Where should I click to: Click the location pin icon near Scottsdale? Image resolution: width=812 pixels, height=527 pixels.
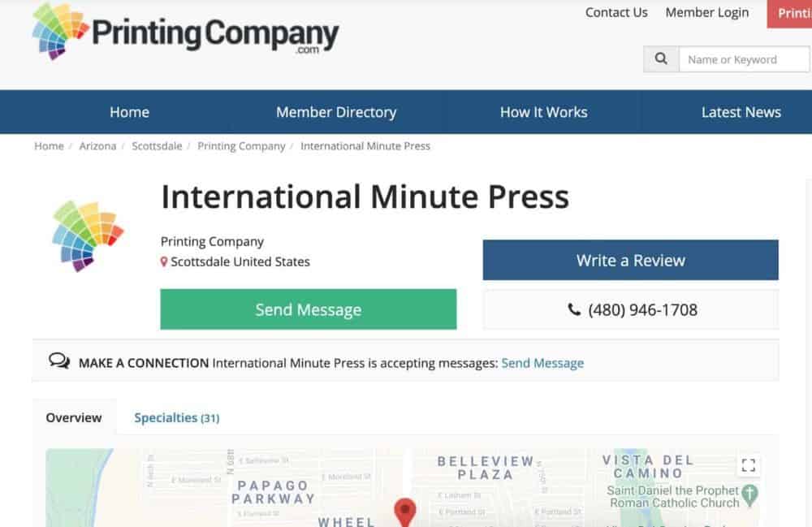pyautogui.click(x=166, y=261)
